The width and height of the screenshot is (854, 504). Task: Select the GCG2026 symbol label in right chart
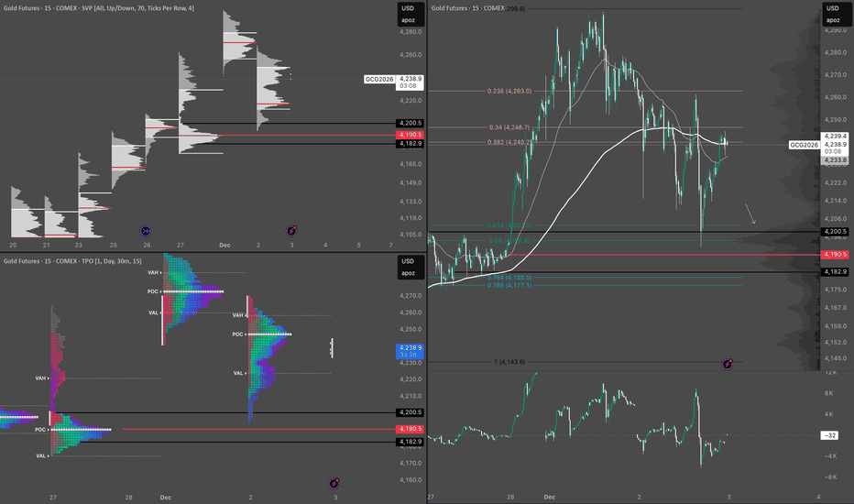(x=804, y=145)
